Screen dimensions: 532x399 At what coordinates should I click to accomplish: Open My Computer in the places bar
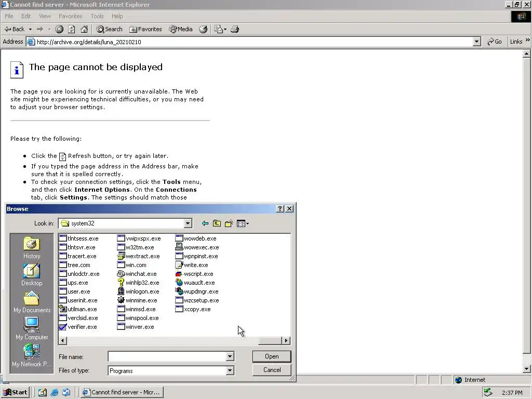click(x=32, y=329)
